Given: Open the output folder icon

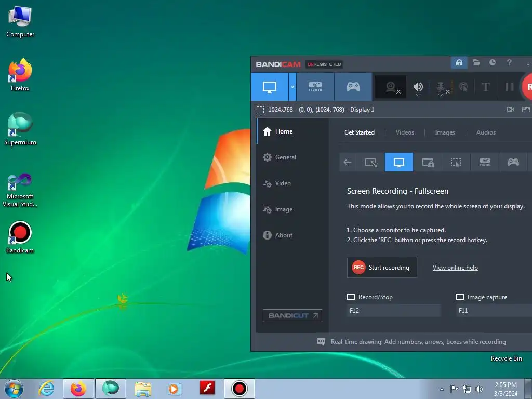Looking at the screenshot, I should pos(476,62).
